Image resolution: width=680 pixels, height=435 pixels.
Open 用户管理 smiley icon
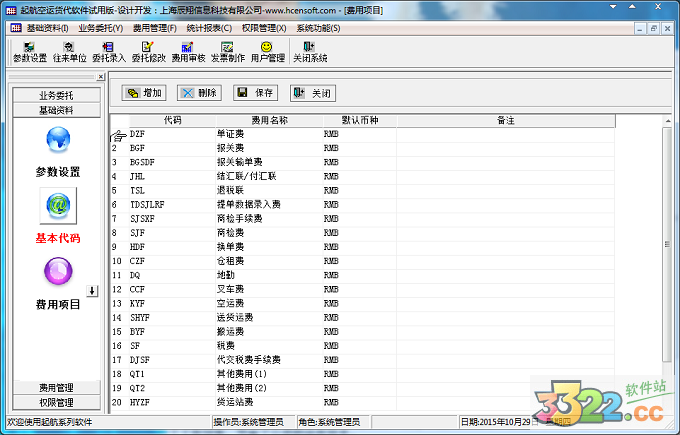coord(267,52)
